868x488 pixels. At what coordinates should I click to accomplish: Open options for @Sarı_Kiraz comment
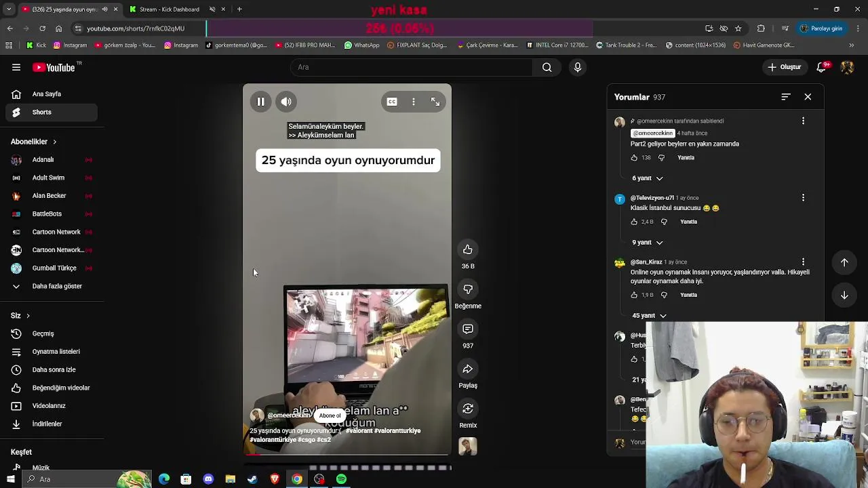804,262
